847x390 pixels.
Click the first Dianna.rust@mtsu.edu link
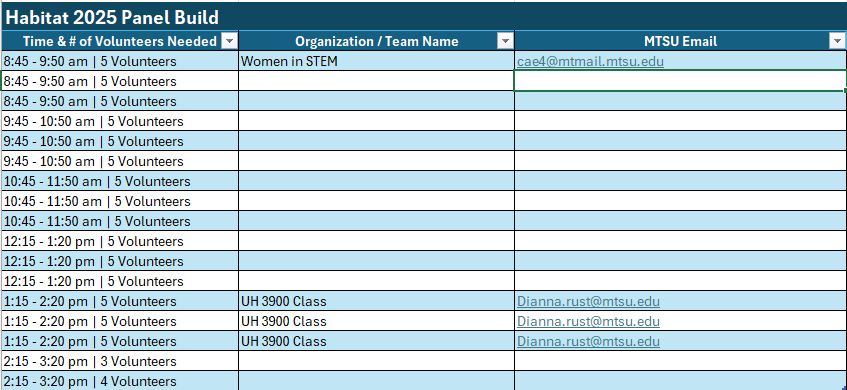pos(588,301)
